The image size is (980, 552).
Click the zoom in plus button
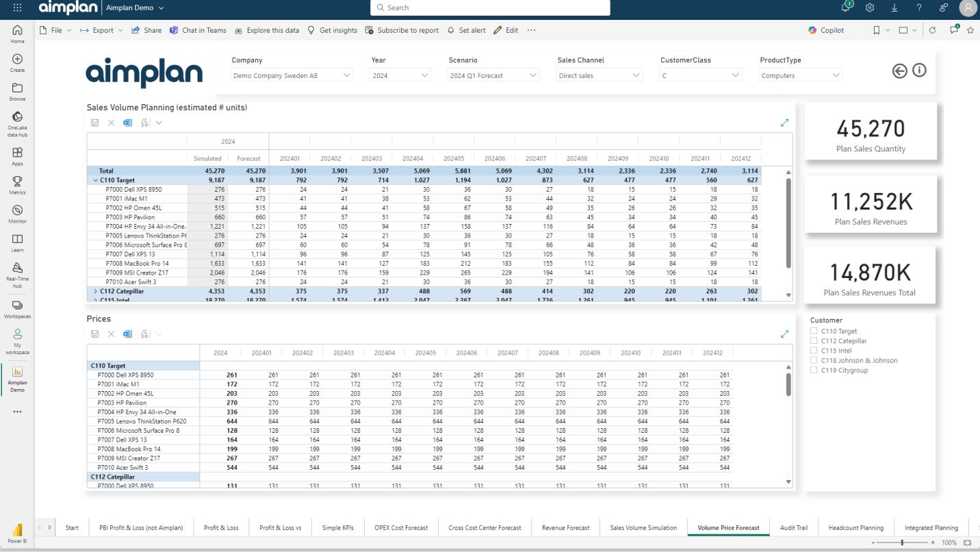(932, 542)
